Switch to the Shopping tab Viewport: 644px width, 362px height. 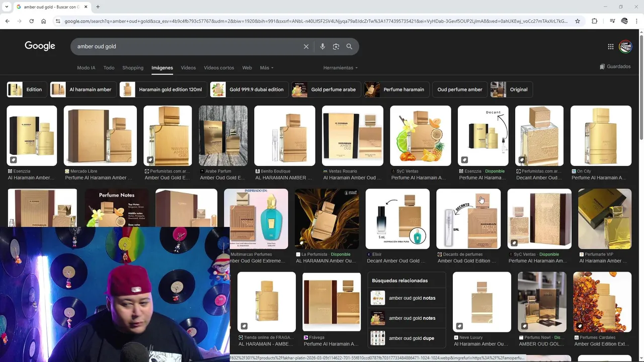point(133,68)
